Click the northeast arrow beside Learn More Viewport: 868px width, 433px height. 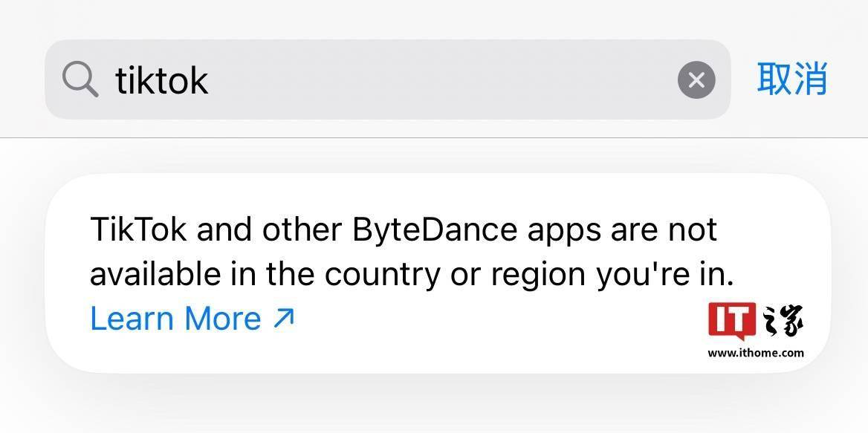284,319
